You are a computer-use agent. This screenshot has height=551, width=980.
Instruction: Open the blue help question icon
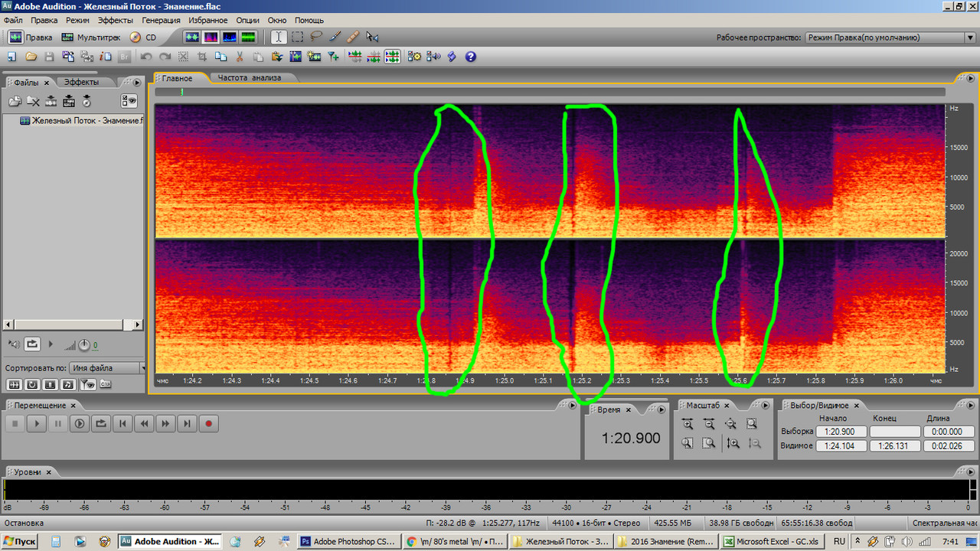click(470, 57)
